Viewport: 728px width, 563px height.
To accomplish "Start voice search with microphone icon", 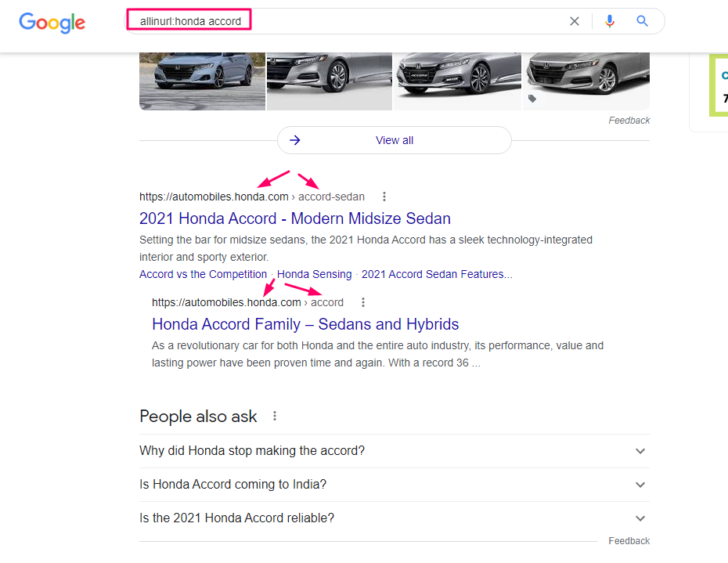I will click(x=610, y=21).
